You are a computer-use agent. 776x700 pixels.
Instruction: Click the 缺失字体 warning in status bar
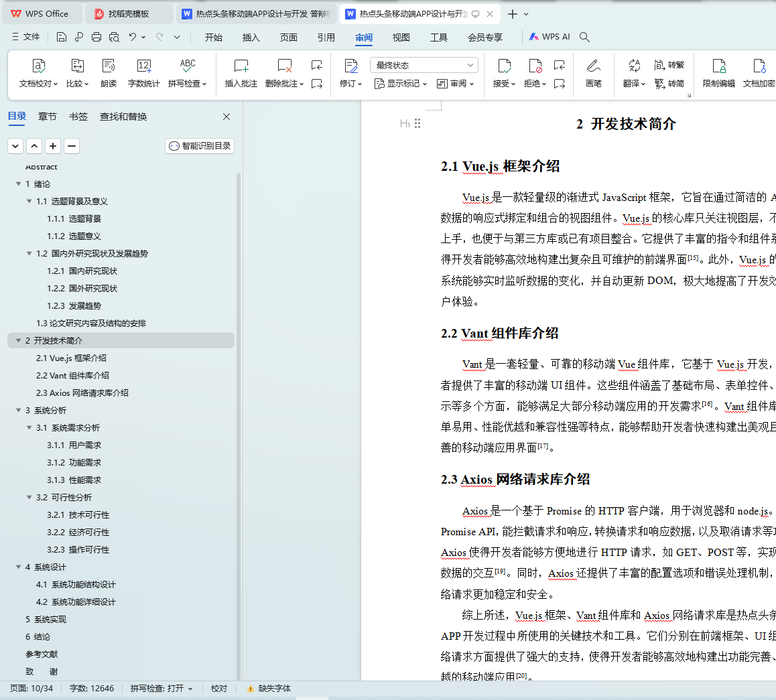click(x=269, y=688)
